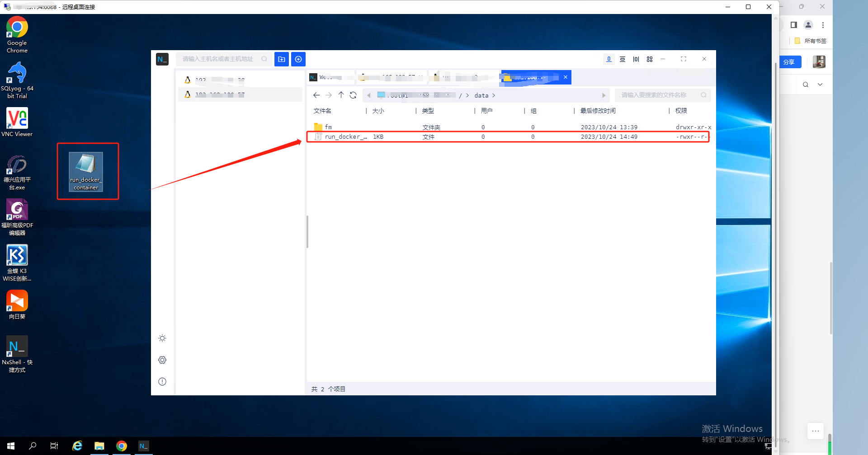Screen dimensions: 868x455
Task: Open Chrome three-dot menu in background
Action: tap(823, 25)
